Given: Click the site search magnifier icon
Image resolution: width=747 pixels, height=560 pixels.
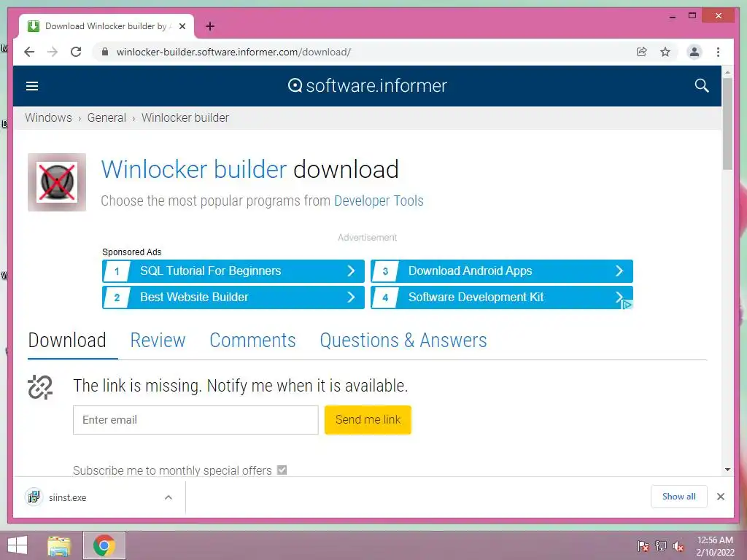Looking at the screenshot, I should 702,86.
